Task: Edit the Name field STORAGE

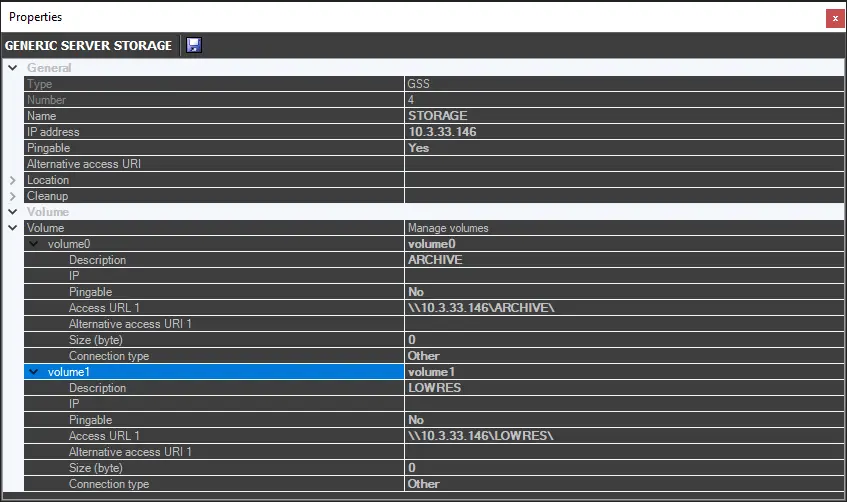Action: pos(620,116)
